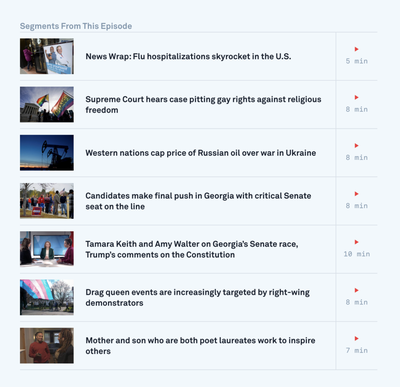Play the Georgia Senate final push segment
The width and height of the screenshot is (400, 387).
[356, 194]
